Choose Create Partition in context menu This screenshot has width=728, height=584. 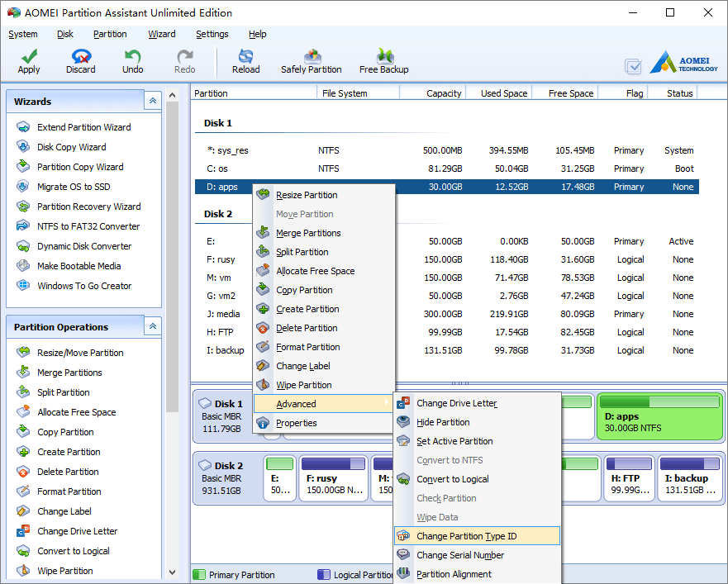[x=324, y=309]
